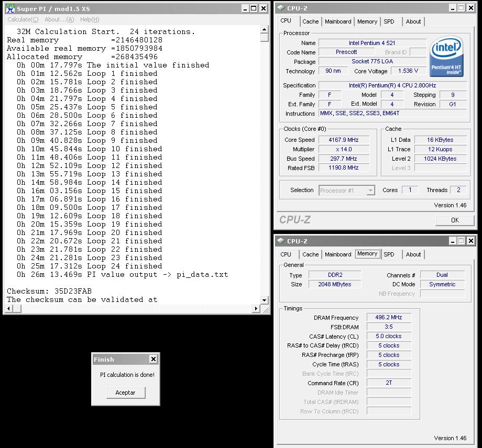Click the memory Type value DDR2
Viewport: 482px width, 448px height.
point(335,275)
